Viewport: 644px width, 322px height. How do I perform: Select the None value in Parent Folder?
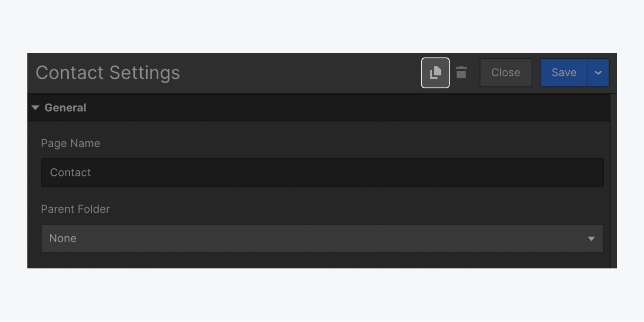(x=63, y=238)
